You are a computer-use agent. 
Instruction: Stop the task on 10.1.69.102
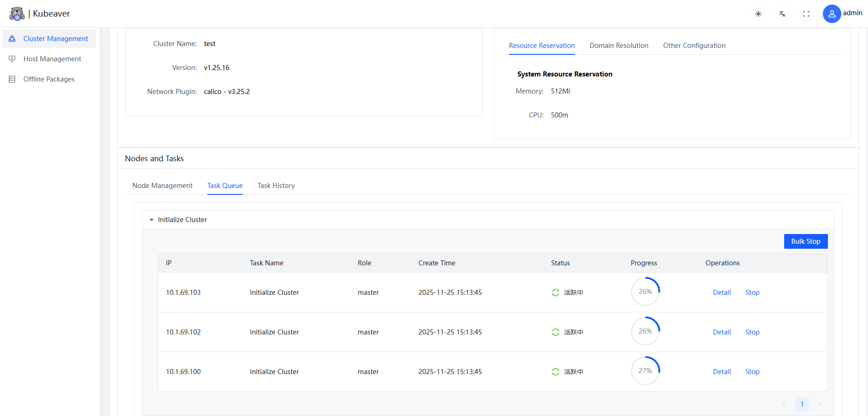pyautogui.click(x=752, y=332)
